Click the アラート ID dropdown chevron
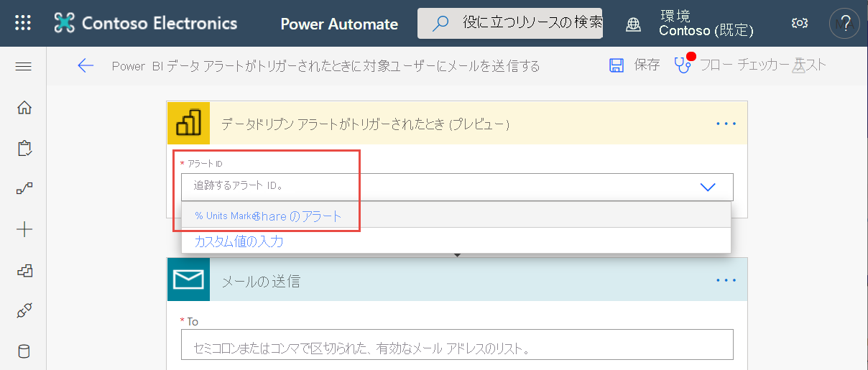The width and height of the screenshot is (868, 370). point(708,187)
